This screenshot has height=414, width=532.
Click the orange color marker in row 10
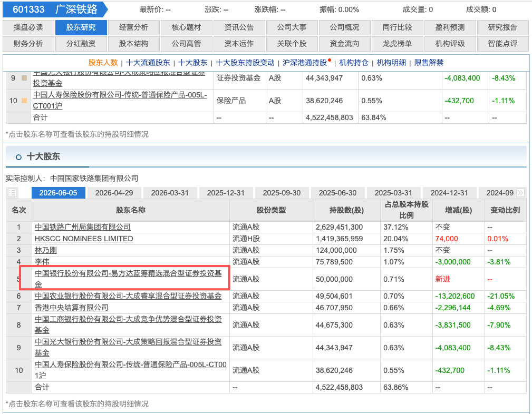pyautogui.click(x=24, y=101)
